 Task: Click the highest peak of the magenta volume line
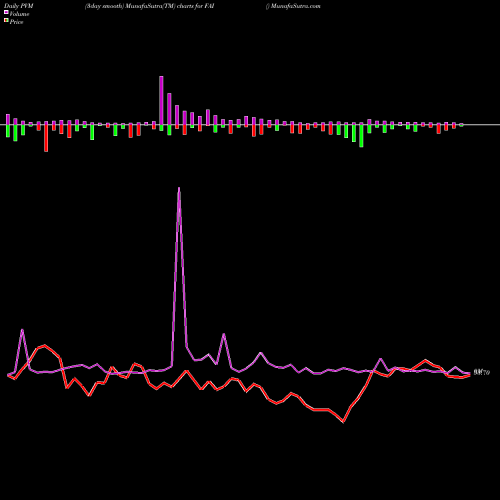click(x=179, y=189)
